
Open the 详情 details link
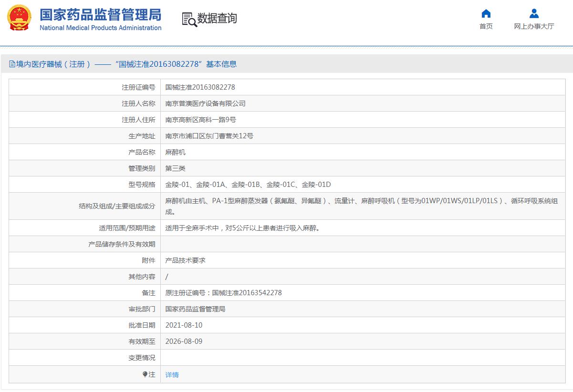[172, 375]
